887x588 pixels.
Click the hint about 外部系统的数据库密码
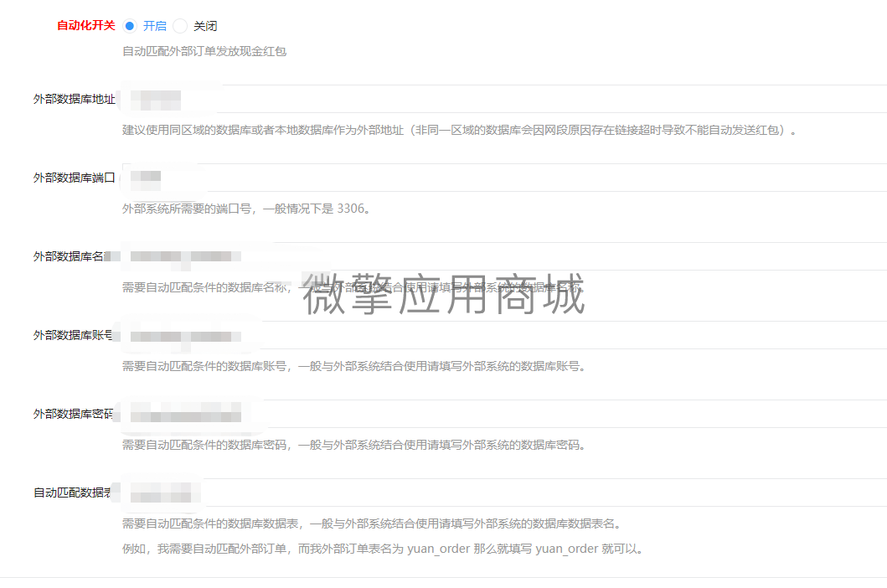(354, 445)
